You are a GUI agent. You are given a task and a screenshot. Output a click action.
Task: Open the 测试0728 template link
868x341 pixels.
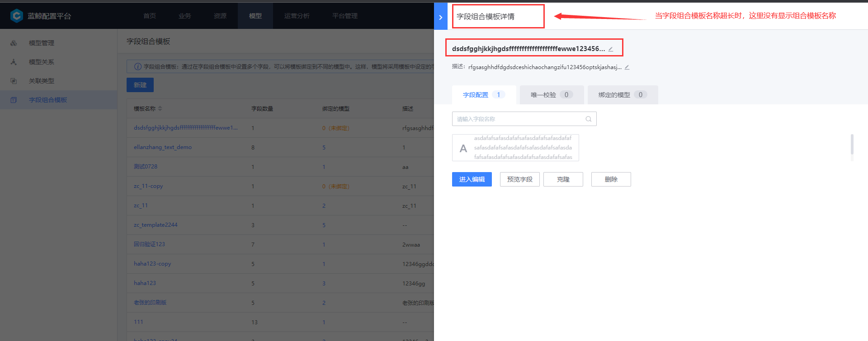(x=146, y=167)
